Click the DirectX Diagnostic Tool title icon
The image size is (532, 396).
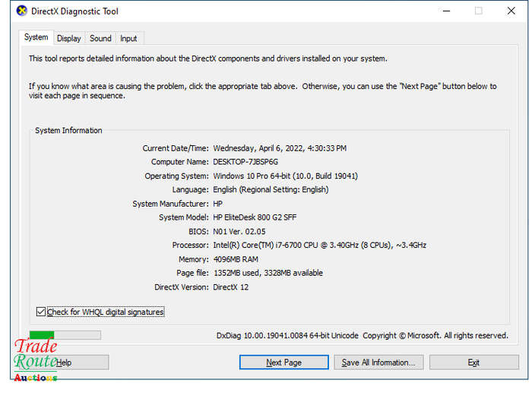tap(22, 11)
